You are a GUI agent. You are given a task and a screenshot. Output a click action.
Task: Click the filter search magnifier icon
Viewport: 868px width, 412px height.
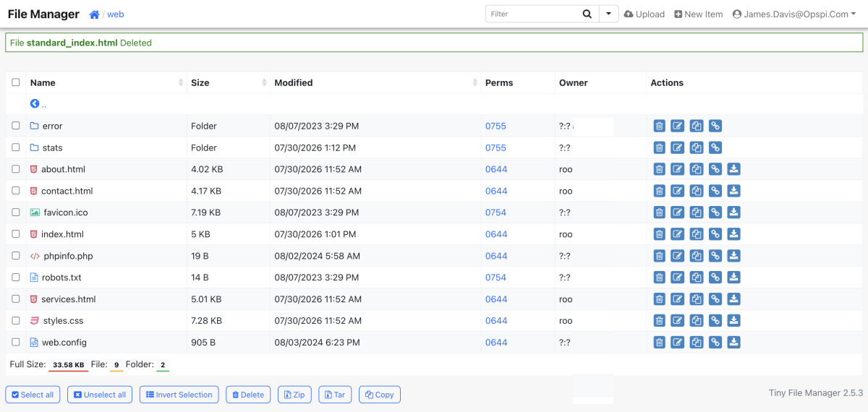coord(587,14)
